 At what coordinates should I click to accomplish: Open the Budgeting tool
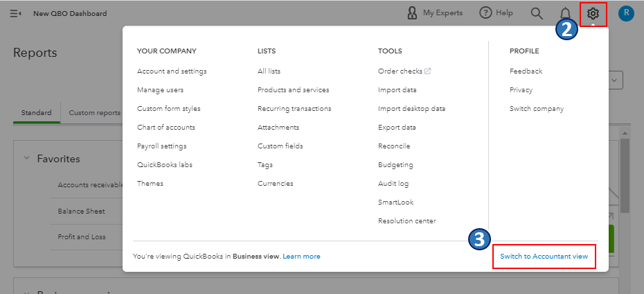pos(395,165)
